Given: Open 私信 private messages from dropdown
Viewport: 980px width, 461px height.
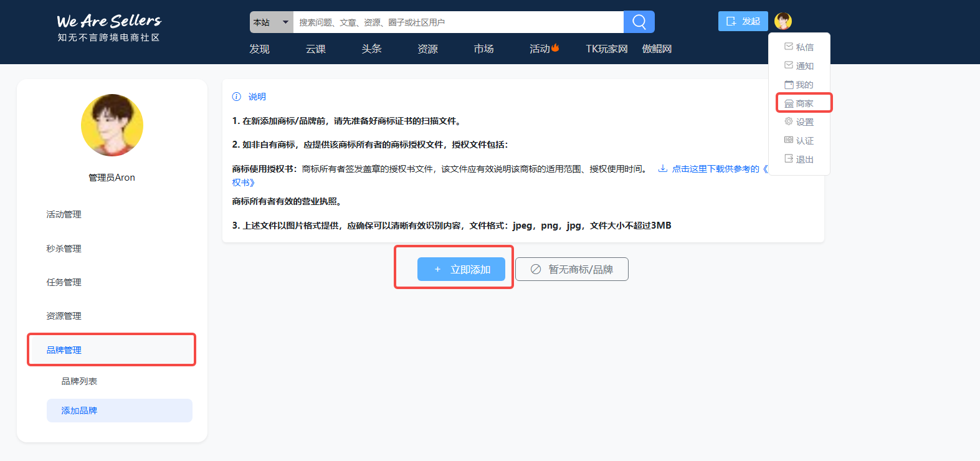Looking at the screenshot, I should (799, 47).
